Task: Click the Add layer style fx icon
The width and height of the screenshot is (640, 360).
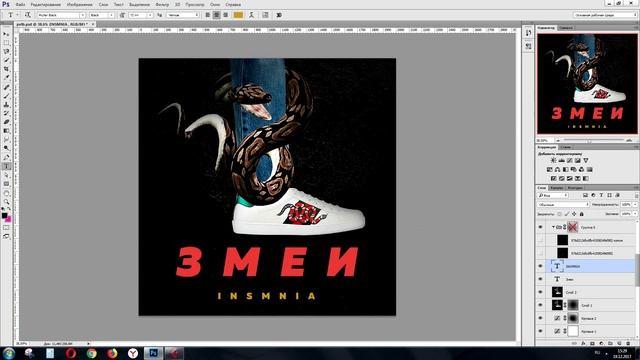Action: (x=584, y=343)
